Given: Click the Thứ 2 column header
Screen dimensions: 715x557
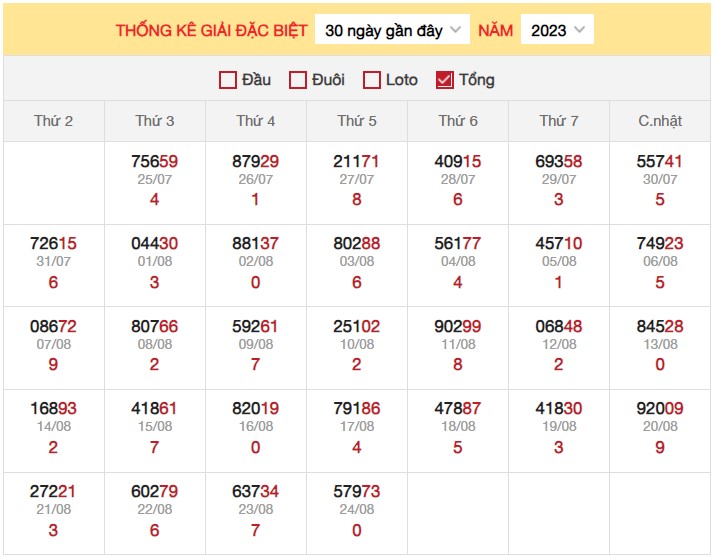Looking at the screenshot, I should point(54,121).
